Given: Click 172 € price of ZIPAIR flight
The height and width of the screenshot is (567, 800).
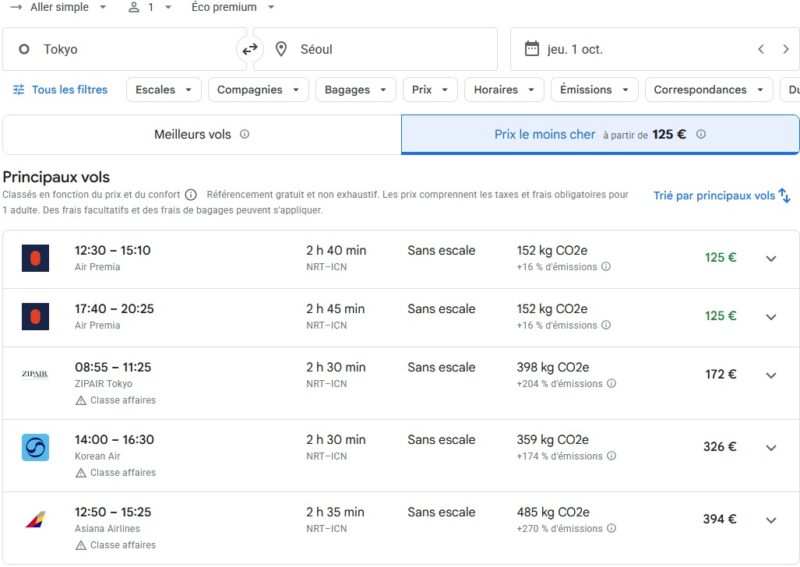Looking at the screenshot, I should coord(720,374).
